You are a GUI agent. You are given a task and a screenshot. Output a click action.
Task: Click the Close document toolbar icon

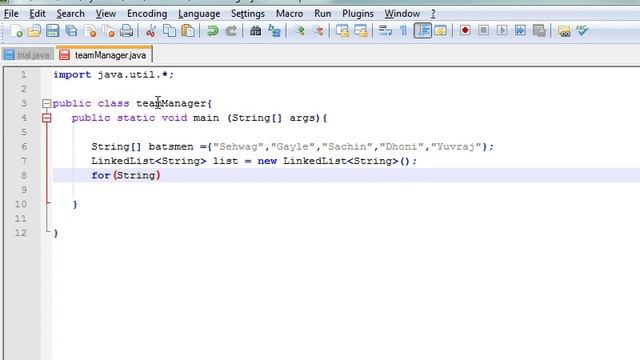tap(90, 31)
